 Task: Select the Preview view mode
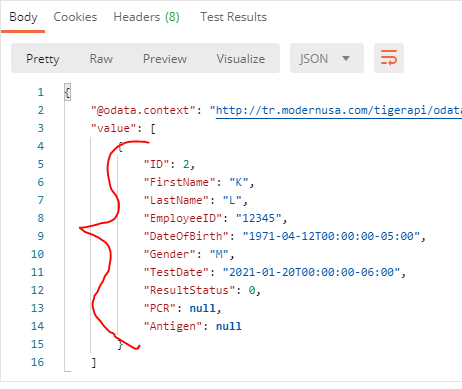pyautogui.click(x=165, y=59)
